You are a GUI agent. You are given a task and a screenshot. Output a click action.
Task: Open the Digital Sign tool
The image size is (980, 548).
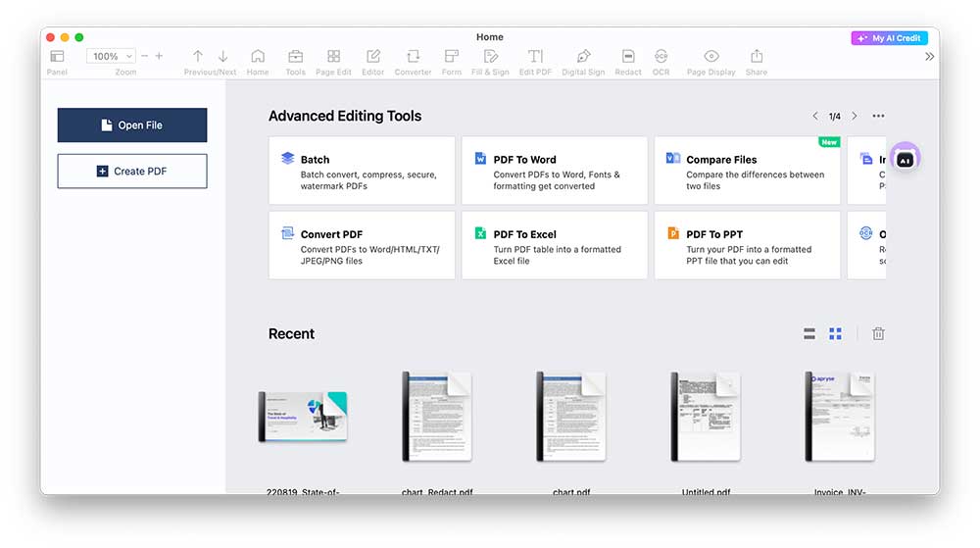click(583, 57)
